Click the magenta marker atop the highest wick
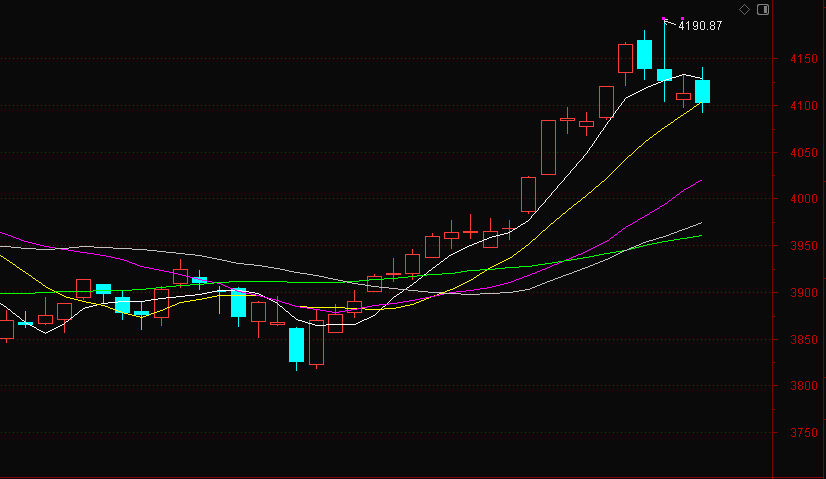The height and width of the screenshot is (479, 826). pos(665,19)
